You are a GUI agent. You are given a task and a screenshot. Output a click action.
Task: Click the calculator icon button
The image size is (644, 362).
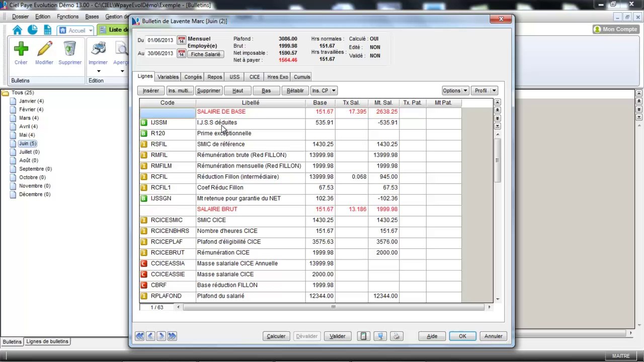[x=364, y=336]
